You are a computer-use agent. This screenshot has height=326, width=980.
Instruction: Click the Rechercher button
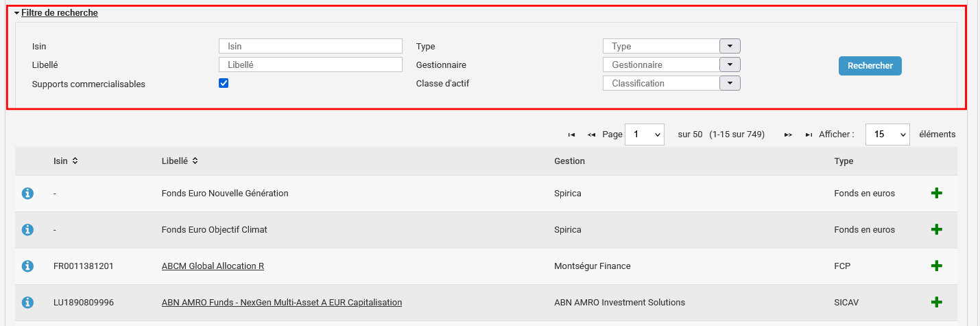click(870, 66)
